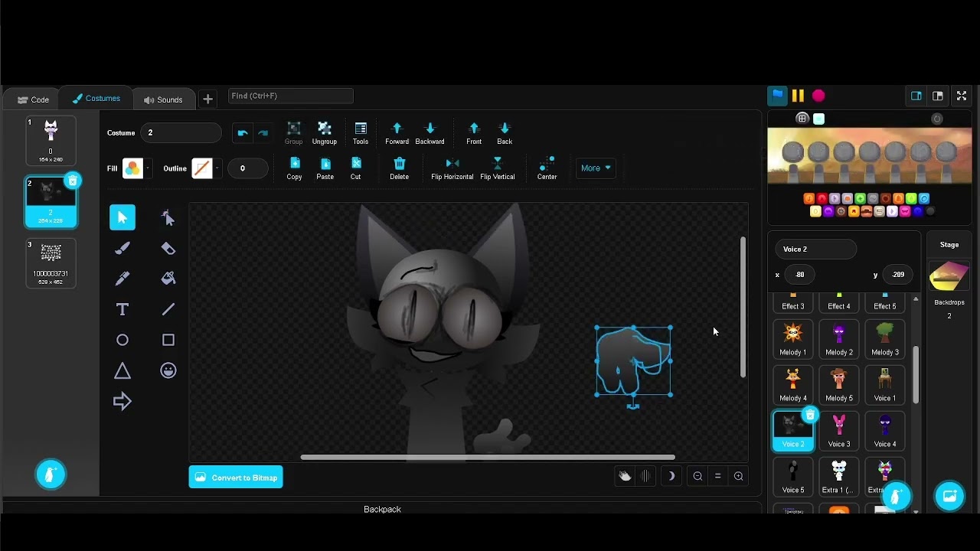Flip the selection vertically

pos(498,168)
